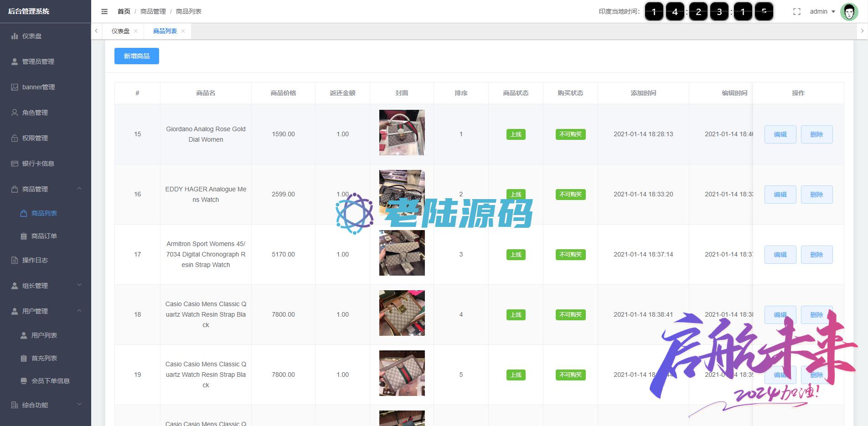This screenshot has height=426, width=868.
Task: Click price 2599.00 cell
Action: (x=284, y=195)
